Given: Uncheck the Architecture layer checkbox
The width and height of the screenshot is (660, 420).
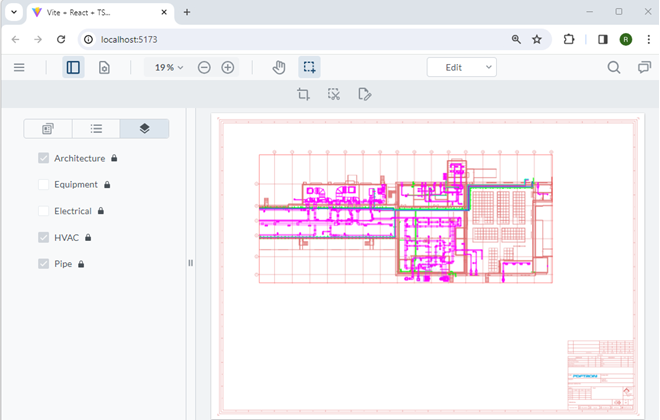Looking at the screenshot, I should click(44, 158).
